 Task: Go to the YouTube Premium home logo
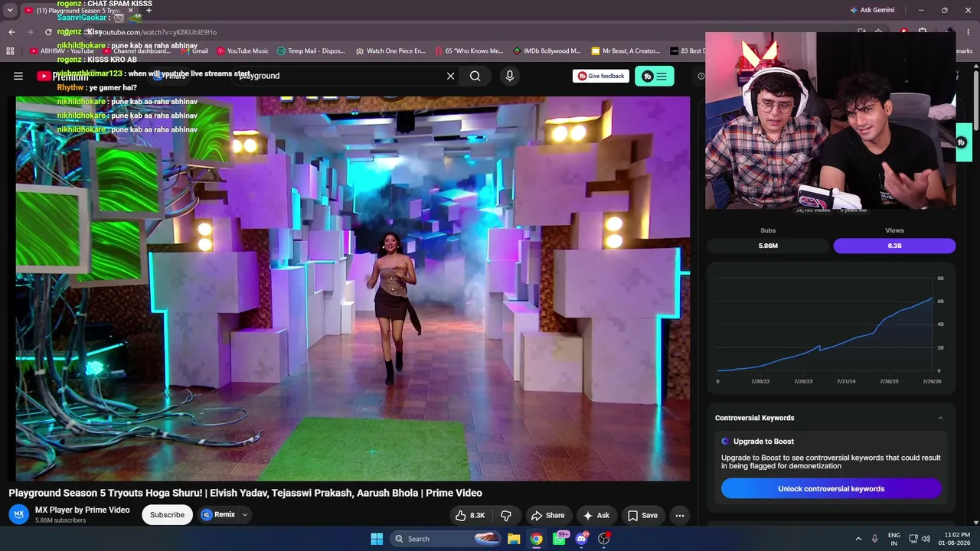63,76
